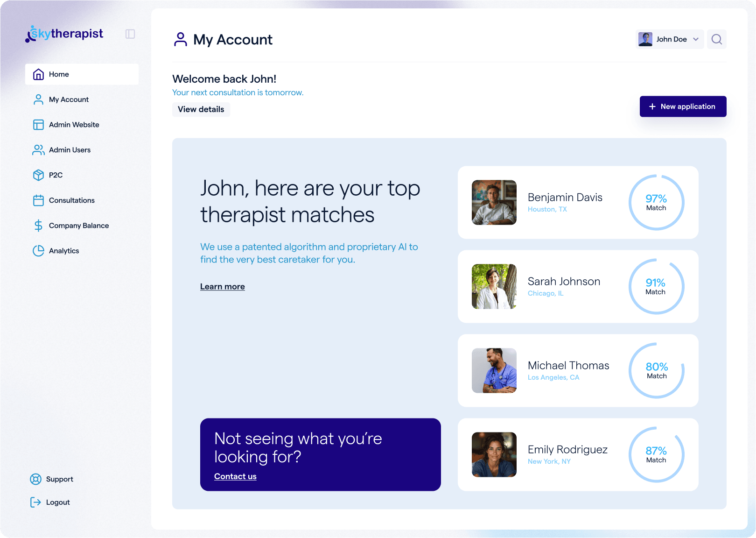The width and height of the screenshot is (756, 538).
Task: Click the Analytics pie chart icon
Action: (38, 251)
